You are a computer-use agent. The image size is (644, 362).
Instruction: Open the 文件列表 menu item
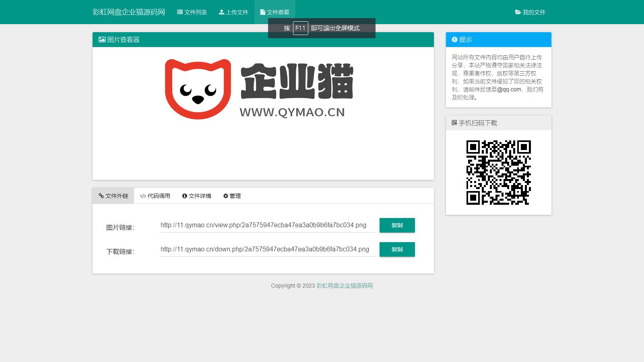(192, 12)
